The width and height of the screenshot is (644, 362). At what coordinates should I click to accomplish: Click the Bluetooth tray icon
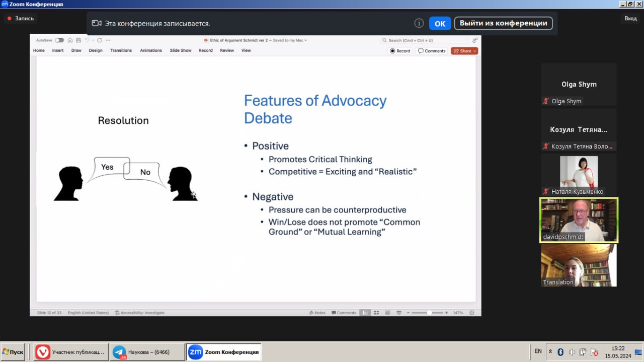click(560, 351)
